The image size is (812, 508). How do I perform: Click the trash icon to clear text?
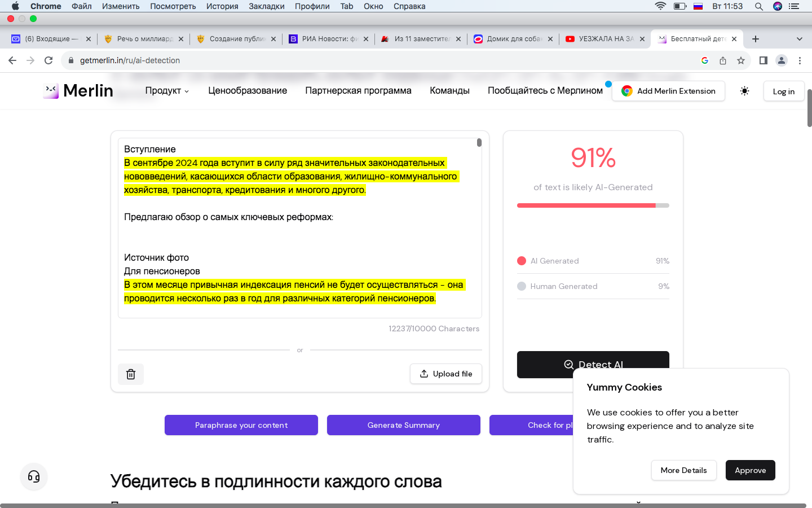tap(131, 374)
